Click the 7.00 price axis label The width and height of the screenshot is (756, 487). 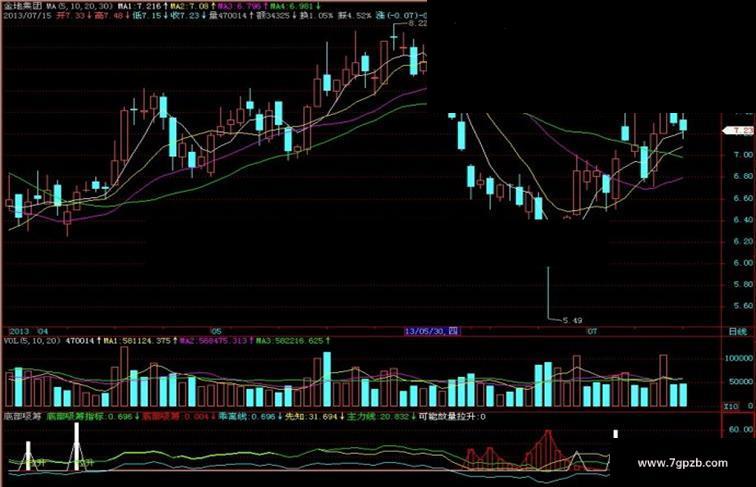(x=742, y=155)
